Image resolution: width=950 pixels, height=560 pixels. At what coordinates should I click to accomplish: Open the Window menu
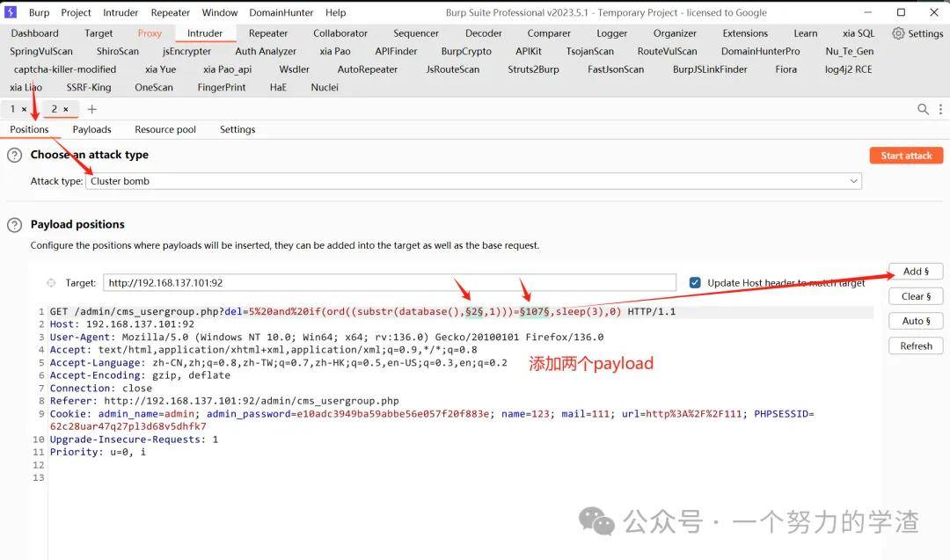tap(219, 12)
